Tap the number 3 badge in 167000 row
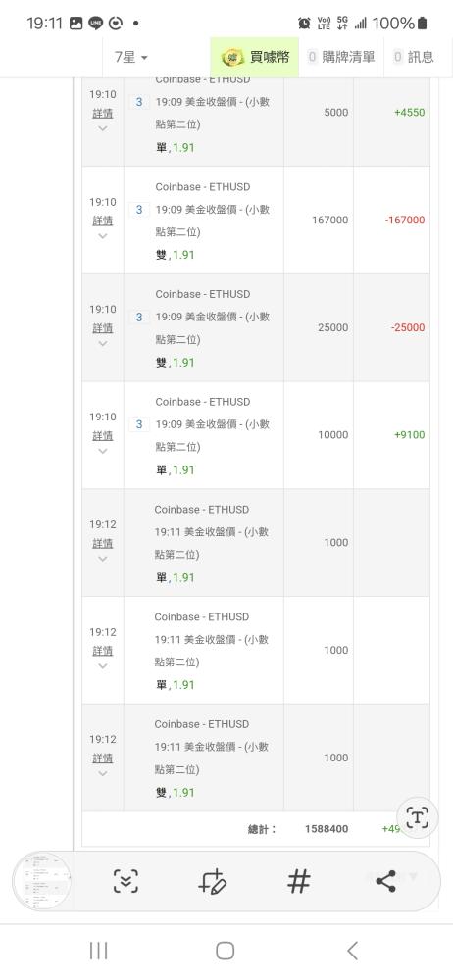The height and width of the screenshot is (980, 453). click(x=139, y=210)
